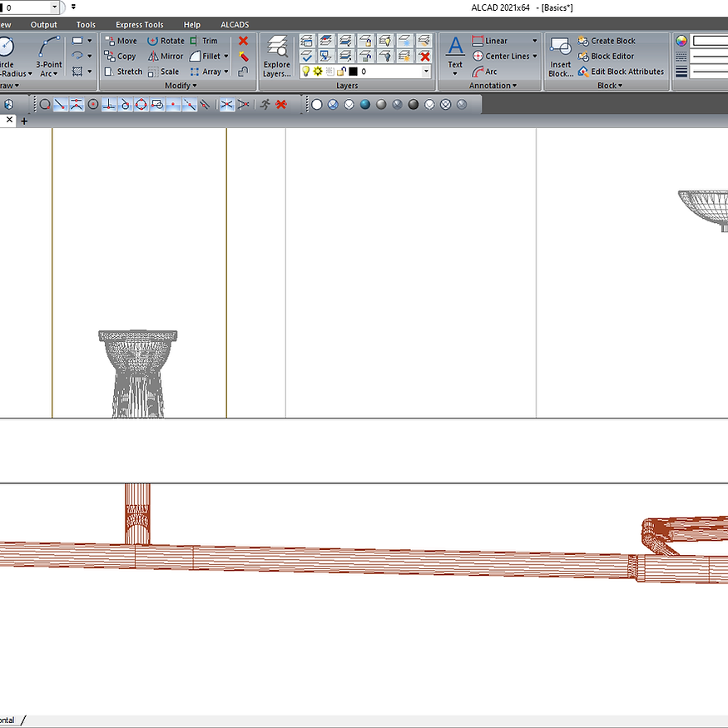Click the Center Lines button
The width and height of the screenshot is (728, 728).
(501, 57)
